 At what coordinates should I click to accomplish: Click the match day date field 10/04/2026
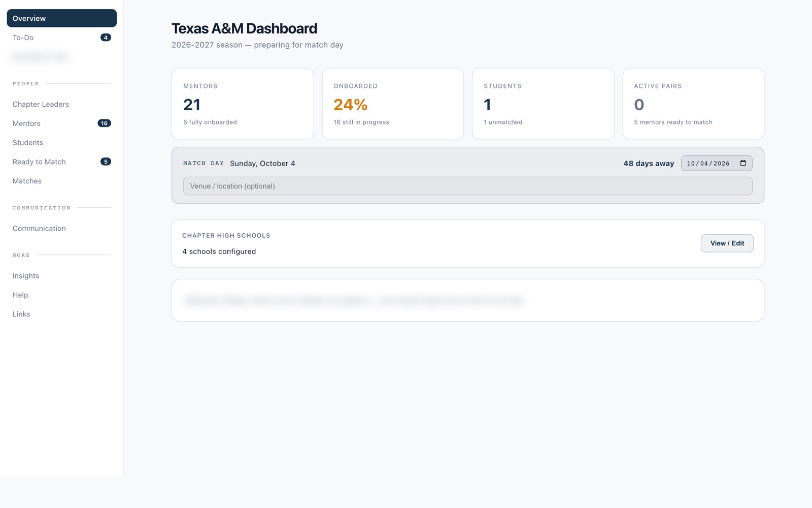717,163
